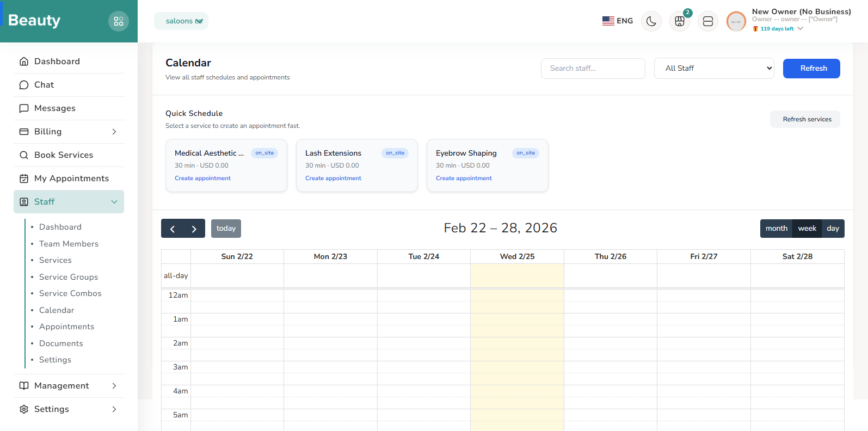Expand the account chevron near days left
The height and width of the screenshot is (431, 868).
pos(800,28)
